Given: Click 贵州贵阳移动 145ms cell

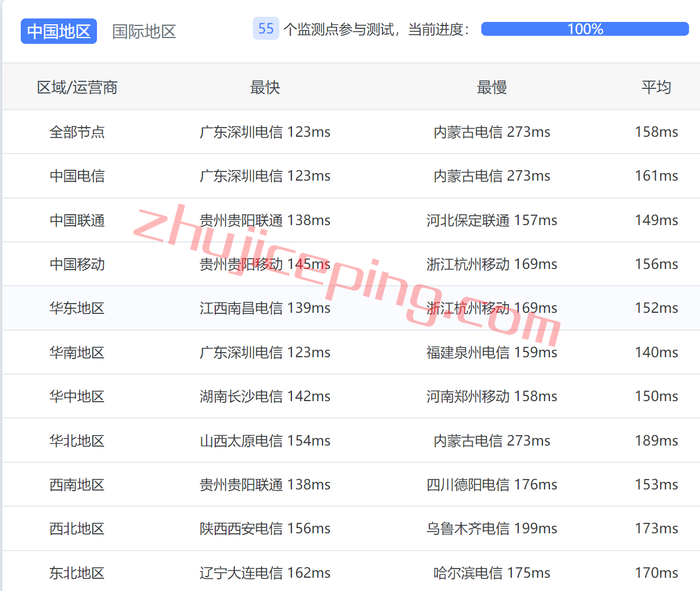Looking at the screenshot, I should point(265,264).
